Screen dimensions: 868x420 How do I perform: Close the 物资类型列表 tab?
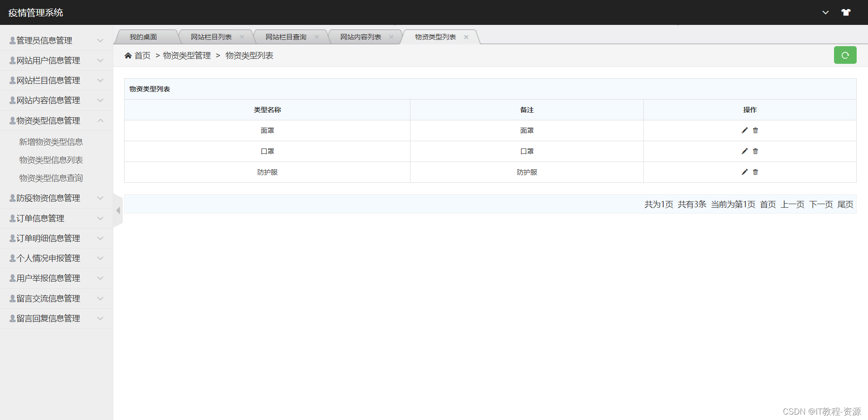tap(466, 37)
